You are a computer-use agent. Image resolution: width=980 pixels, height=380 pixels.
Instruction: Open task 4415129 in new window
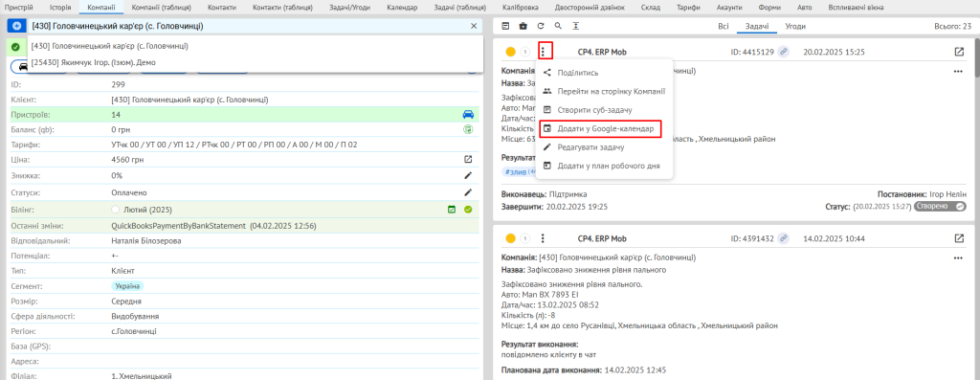959,52
